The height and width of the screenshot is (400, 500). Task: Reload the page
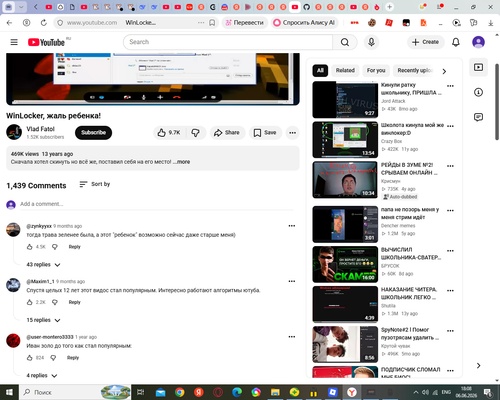coord(44,23)
